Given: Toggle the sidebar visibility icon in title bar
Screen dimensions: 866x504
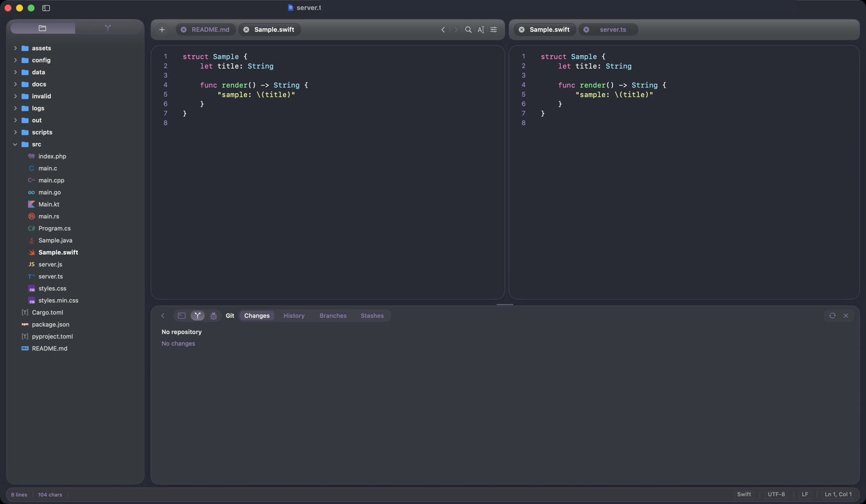Looking at the screenshot, I should click(x=46, y=8).
